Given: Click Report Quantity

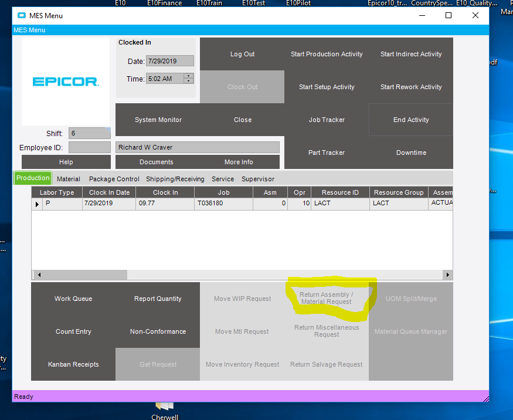Looking at the screenshot, I should click(x=158, y=299).
